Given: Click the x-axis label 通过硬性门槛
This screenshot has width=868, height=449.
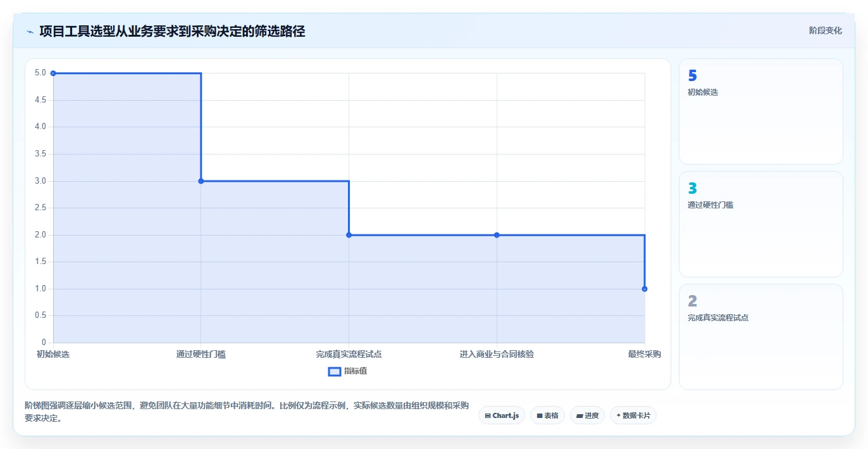Looking at the screenshot, I should click(x=201, y=355).
